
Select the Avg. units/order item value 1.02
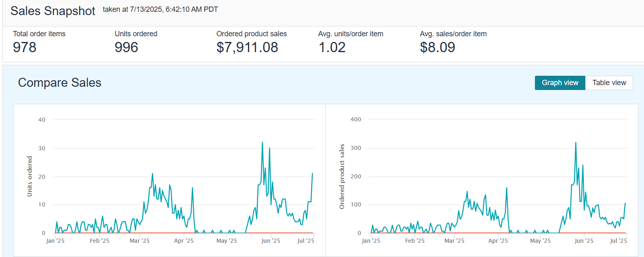tap(332, 47)
